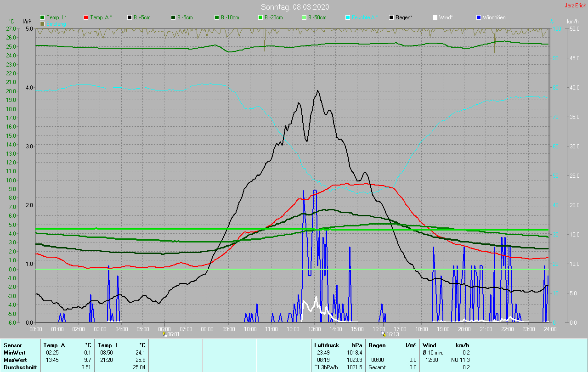The height and width of the screenshot is (372, 588).
Task: Click the chart title Sonntag, 08.03.2020
Action: pyautogui.click(x=295, y=7)
